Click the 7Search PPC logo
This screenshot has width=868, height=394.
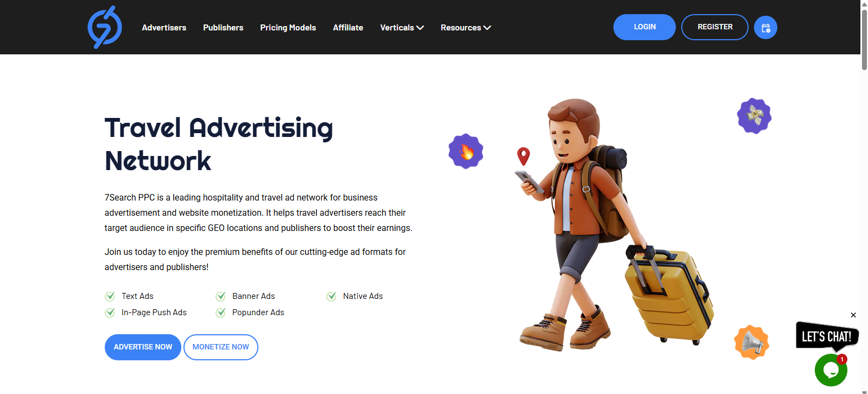point(105,27)
